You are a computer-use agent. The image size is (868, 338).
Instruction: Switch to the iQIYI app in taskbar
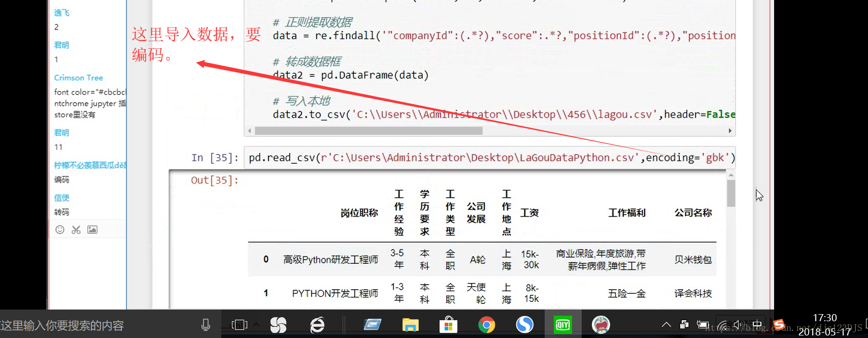point(562,325)
